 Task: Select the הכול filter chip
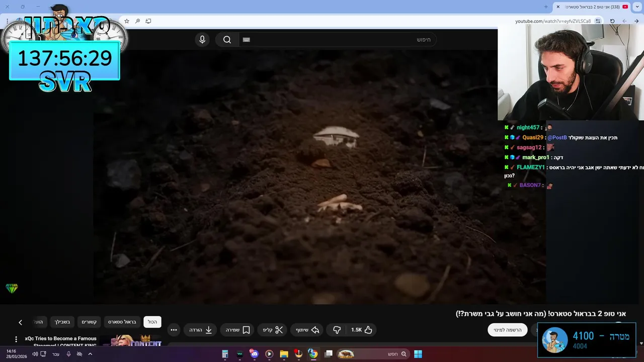152,322
